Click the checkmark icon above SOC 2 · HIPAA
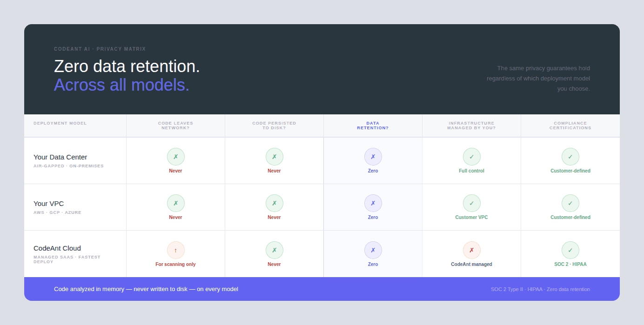Viewport: 644px width, 325px height. point(570,250)
